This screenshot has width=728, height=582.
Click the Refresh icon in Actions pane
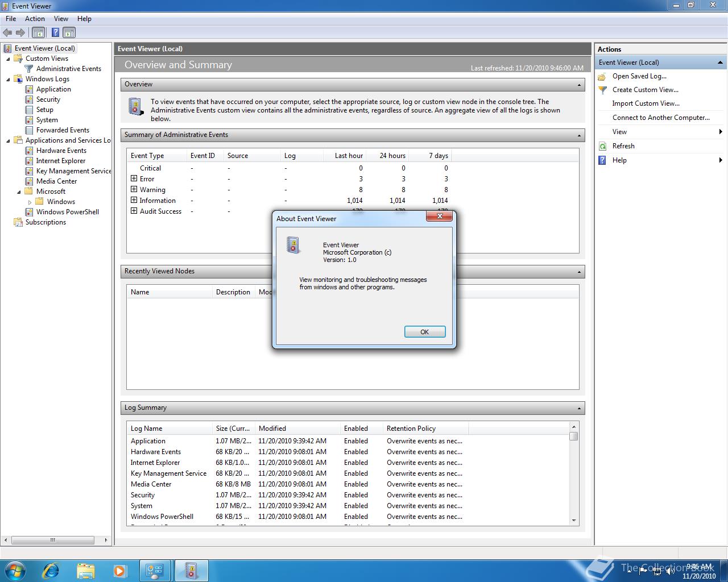602,146
